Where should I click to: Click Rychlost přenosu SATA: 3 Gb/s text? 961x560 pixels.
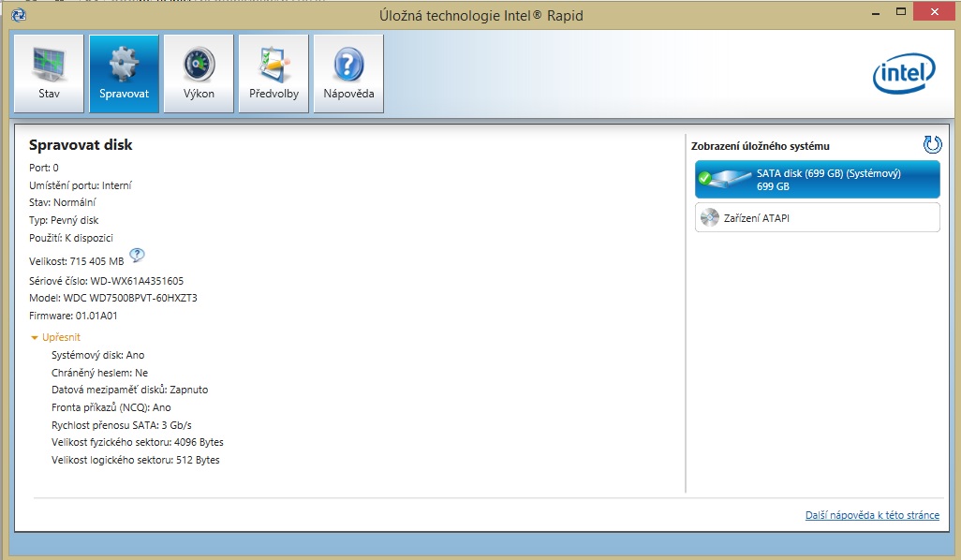(122, 425)
